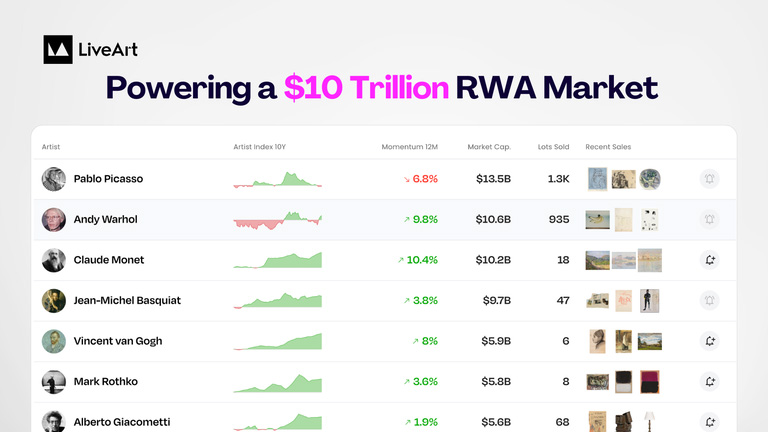Sort by Lots Sold column header
Image resolution: width=768 pixels, height=432 pixels.
[553, 147]
